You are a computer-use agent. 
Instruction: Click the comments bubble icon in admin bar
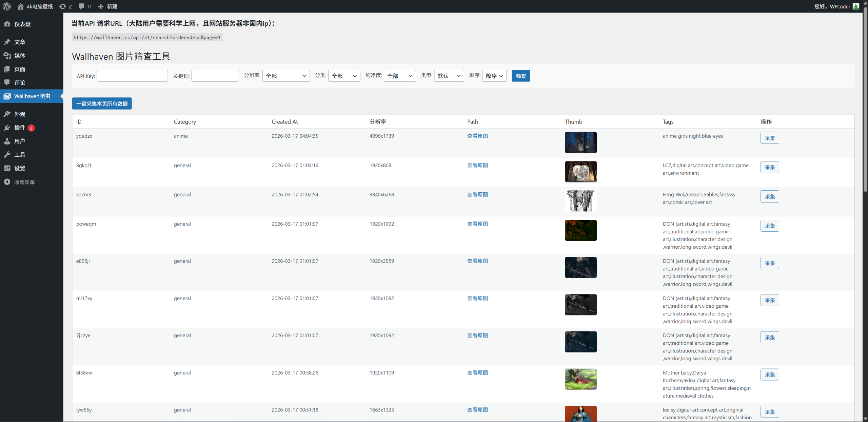81,6
